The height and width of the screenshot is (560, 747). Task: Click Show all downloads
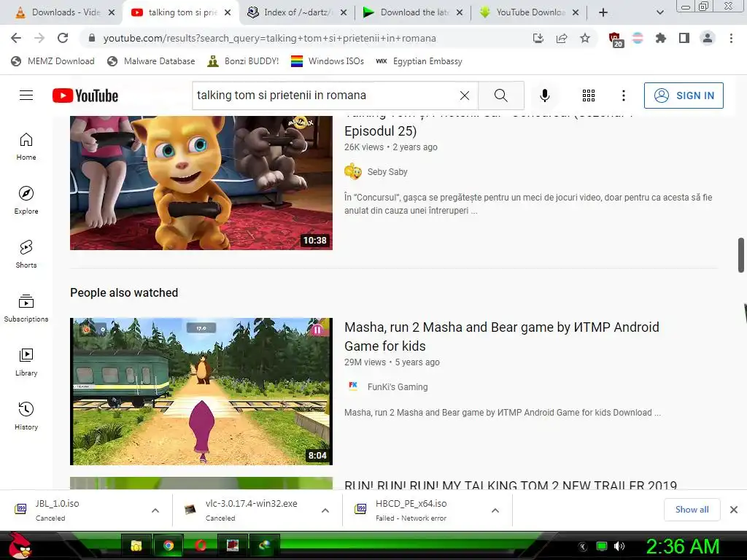pos(692,510)
